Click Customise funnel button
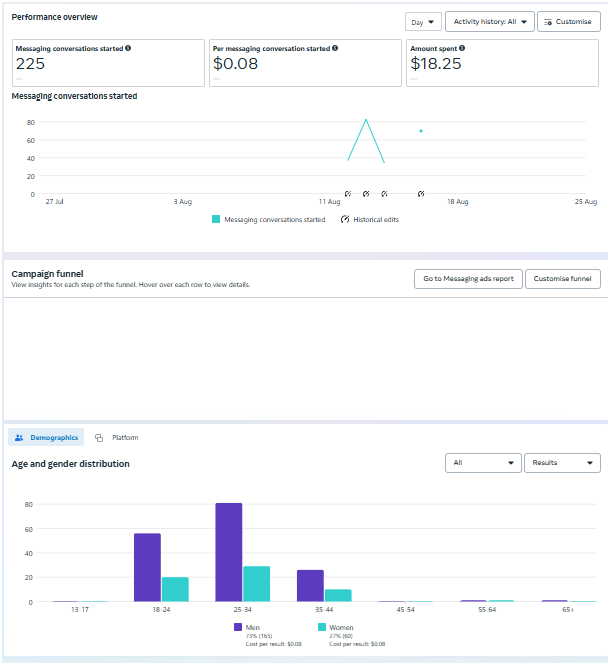Viewport: 610px width, 665px height. click(x=563, y=279)
